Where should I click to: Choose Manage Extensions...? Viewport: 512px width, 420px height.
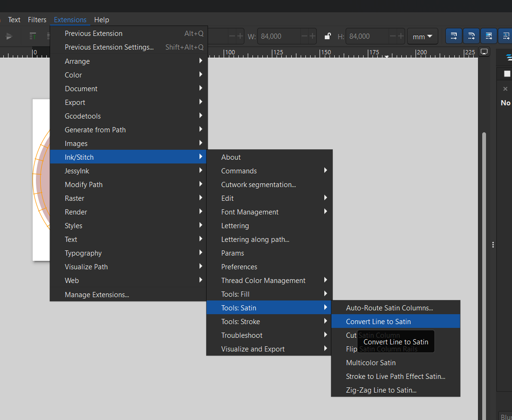pos(129,295)
